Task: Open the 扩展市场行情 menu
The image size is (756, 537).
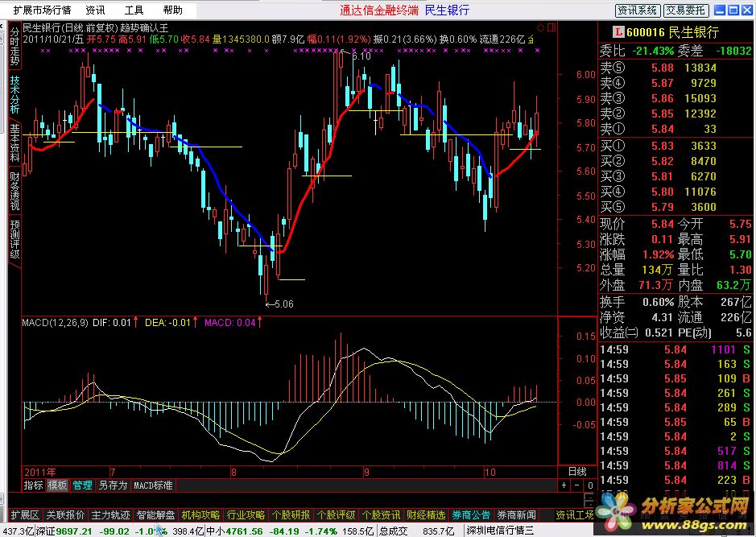Action: (42, 10)
